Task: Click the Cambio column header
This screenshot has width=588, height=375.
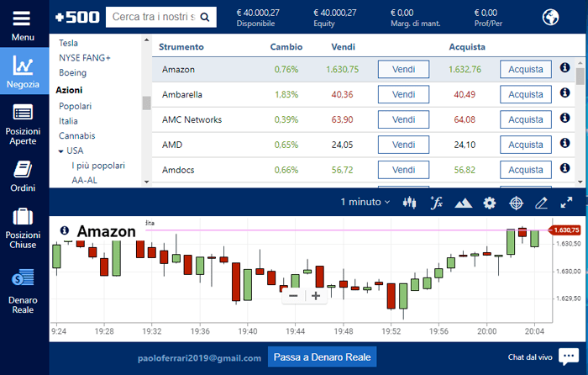Action: pos(286,47)
